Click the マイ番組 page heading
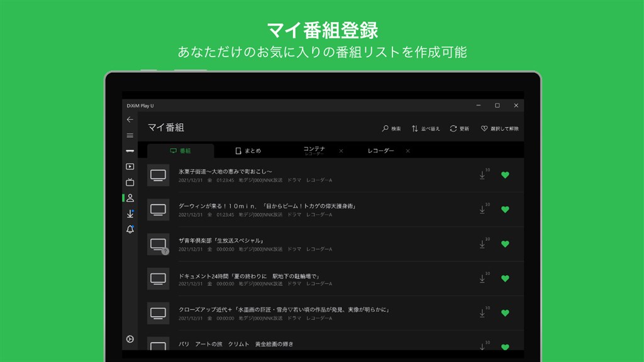644x362 pixels. 166,128
